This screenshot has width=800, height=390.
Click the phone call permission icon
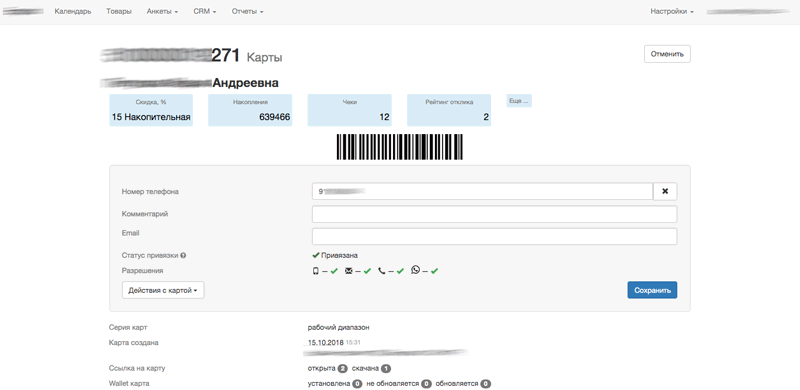382,271
